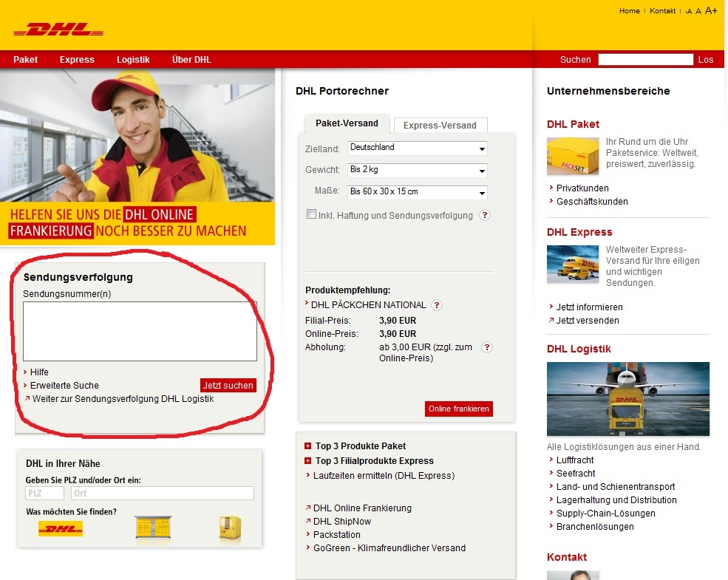Click the Home link at top

(x=629, y=10)
